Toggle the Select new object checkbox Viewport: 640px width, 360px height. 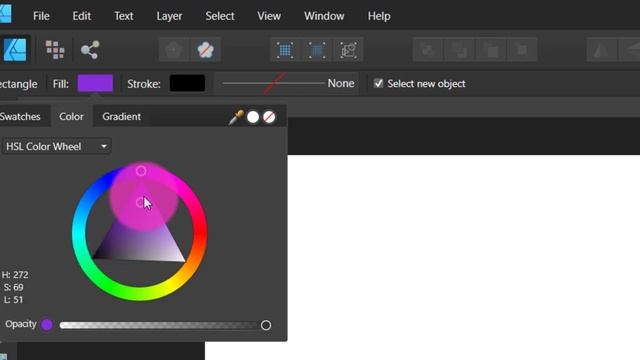click(x=379, y=84)
